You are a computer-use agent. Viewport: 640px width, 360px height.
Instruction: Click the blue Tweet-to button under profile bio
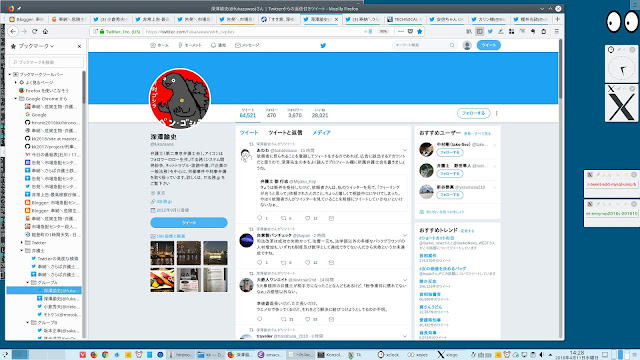189,222
